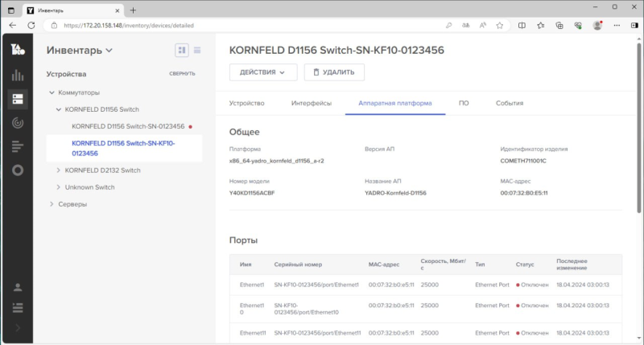Image resolution: width=644 pixels, height=345 pixels.
Task: Click the Скорость, Мбит/с column header
Action: 444,265
